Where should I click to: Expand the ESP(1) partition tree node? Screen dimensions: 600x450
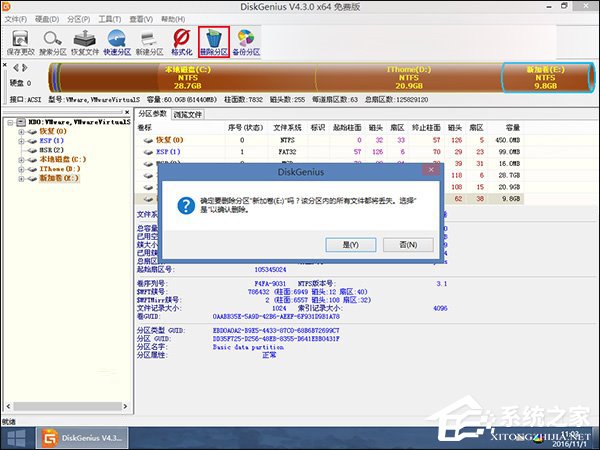20,141
